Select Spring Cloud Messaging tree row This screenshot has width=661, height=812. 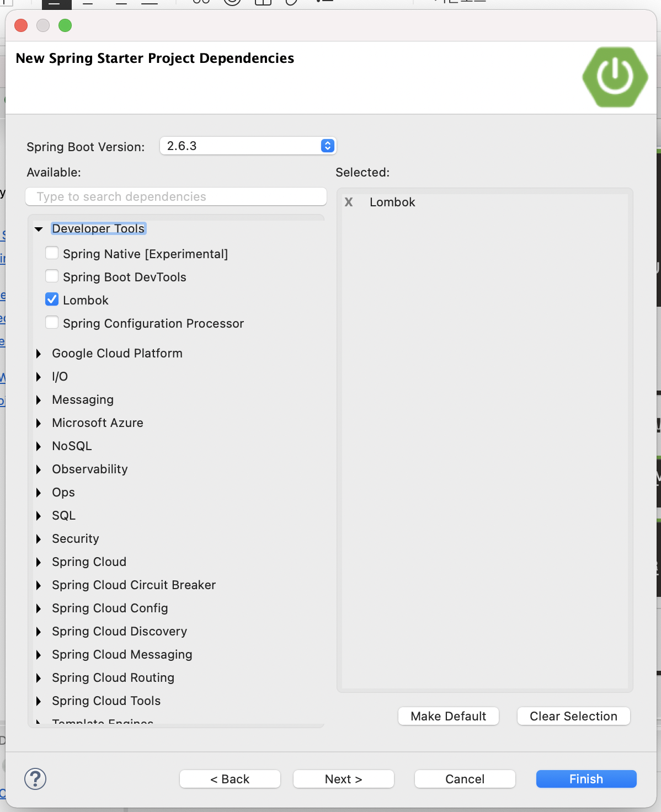122,655
